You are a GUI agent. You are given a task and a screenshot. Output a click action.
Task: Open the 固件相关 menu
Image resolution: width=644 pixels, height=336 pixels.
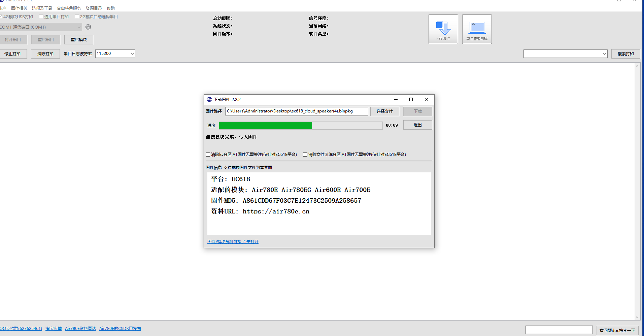tap(19, 8)
